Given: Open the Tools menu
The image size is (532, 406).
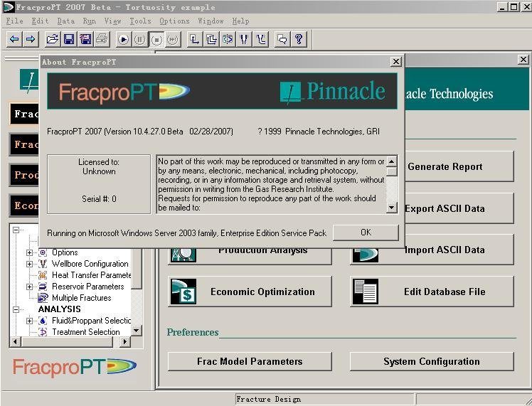Looking at the screenshot, I should [x=139, y=21].
